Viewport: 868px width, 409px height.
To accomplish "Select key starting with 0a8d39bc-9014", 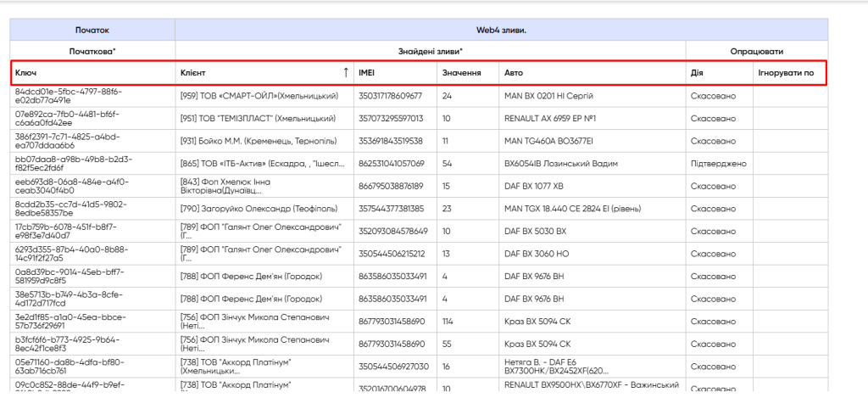I will pos(70,276).
